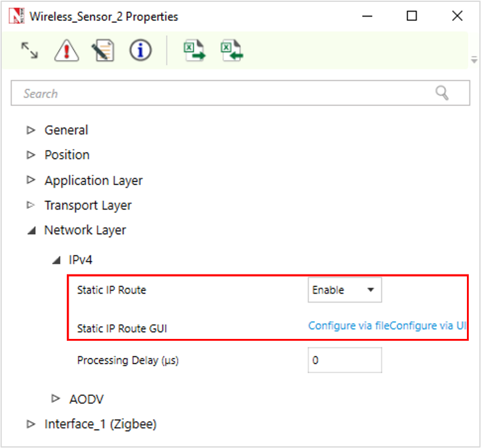Collapse the Network Layer section
This screenshot has width=481, height=448.
coord(31,230)
